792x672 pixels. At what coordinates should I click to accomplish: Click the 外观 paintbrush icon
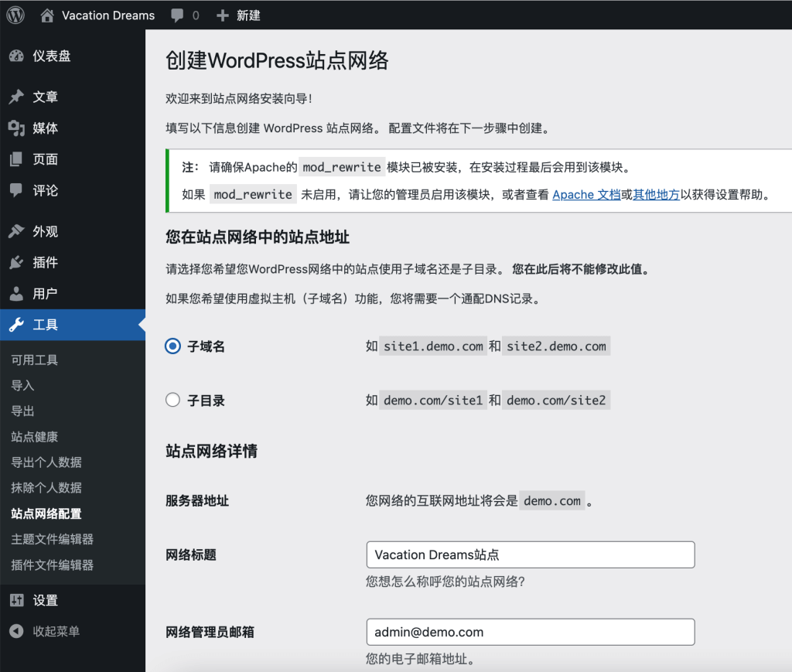(x=16, y=232)
